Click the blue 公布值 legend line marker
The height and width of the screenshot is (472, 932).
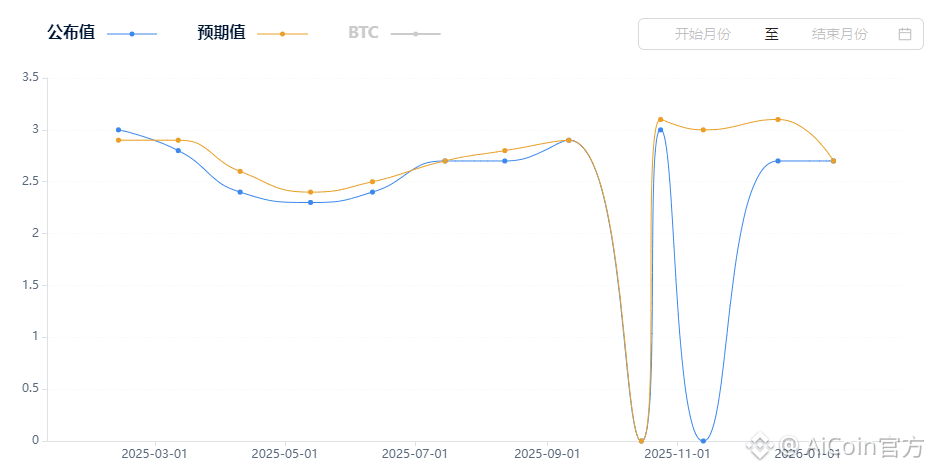132,34
